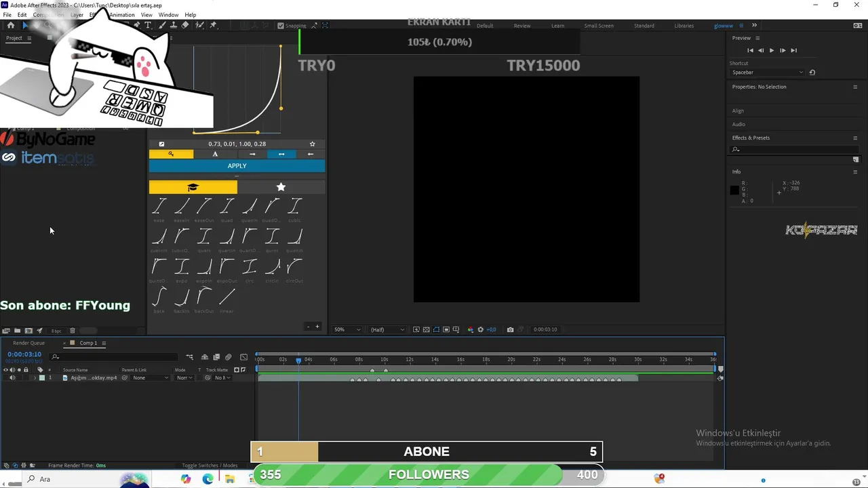Click the timeline playhead marker
This screenshot has width=868, height=488.
click(x=298, y=360)
